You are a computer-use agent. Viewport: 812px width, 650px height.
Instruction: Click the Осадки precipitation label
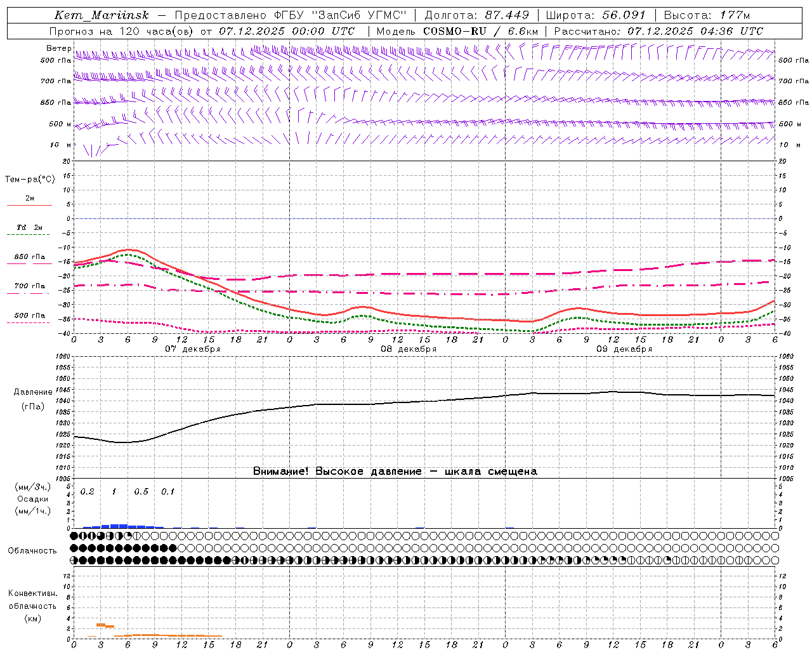[33, 499]
